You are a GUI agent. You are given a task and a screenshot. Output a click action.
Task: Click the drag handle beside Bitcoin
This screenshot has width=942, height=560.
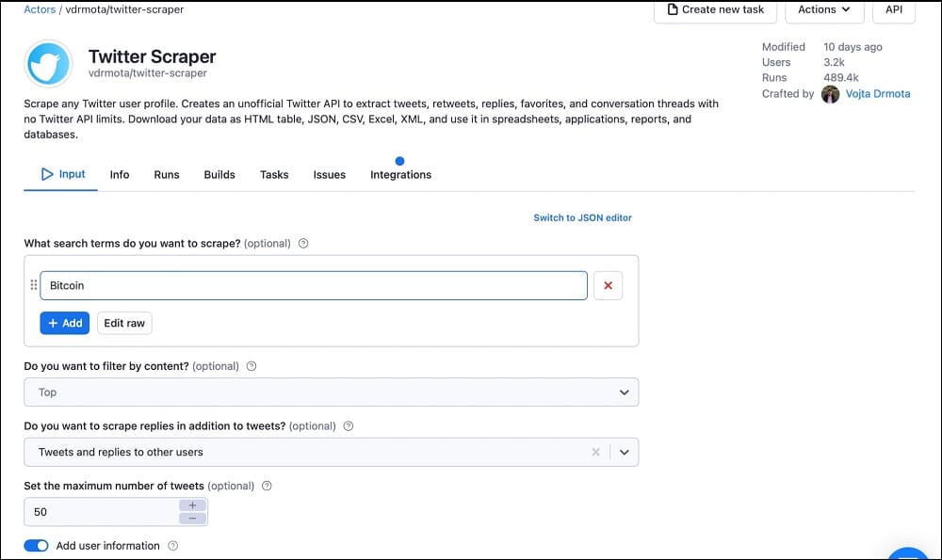pyautogui.click(x=34, y=285)
